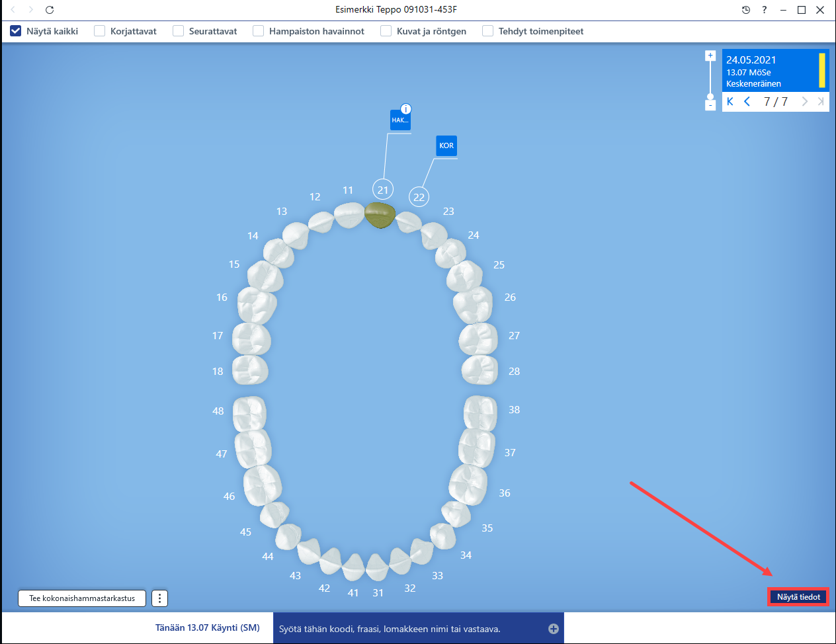The height and width of the screenshot is (644, 836).
Task: Select tooth number 38 label
Action: 514,410
